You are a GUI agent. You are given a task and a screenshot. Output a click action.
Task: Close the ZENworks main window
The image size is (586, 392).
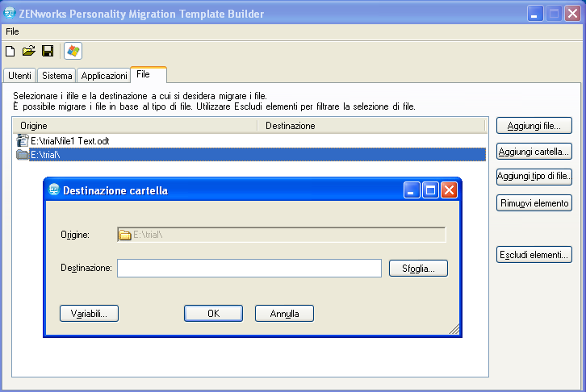[572, 14]
